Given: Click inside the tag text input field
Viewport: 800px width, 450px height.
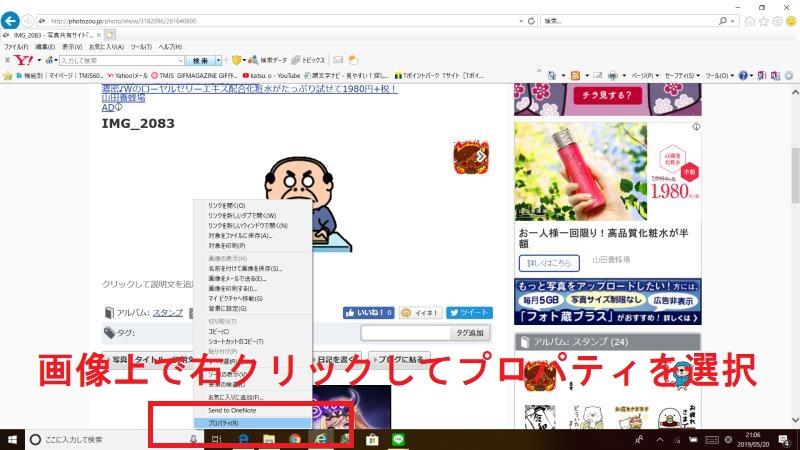Looking at the screenshot, I should [x=405, y=333].
